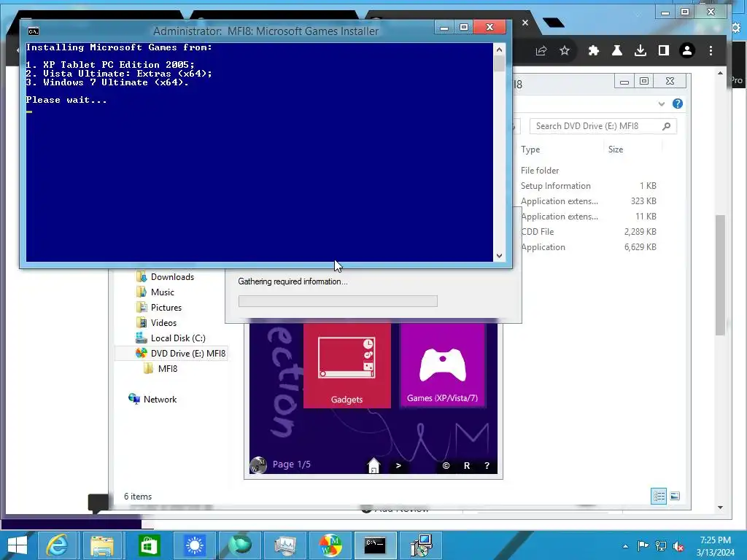Screen dimensions: 747x560
Task: Open the Gadgets tile
Action: pyautogui.click(x=347, y=365)
